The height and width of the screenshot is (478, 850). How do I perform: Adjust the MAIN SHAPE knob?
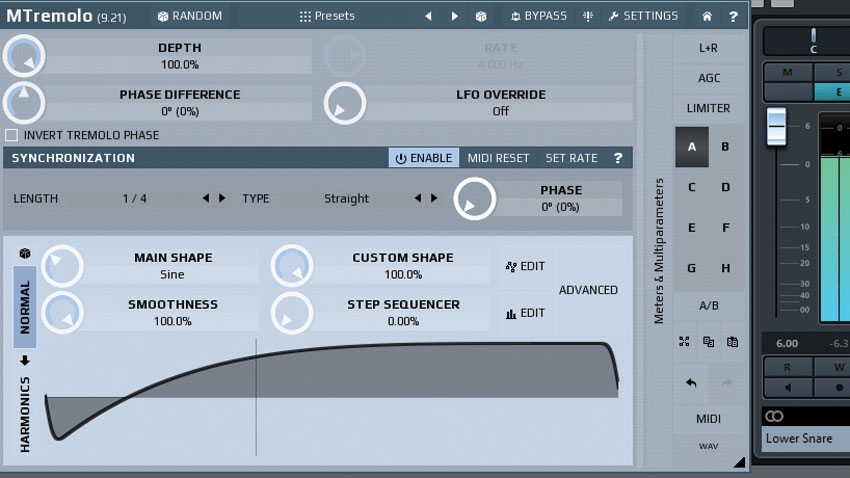[62, 266]
